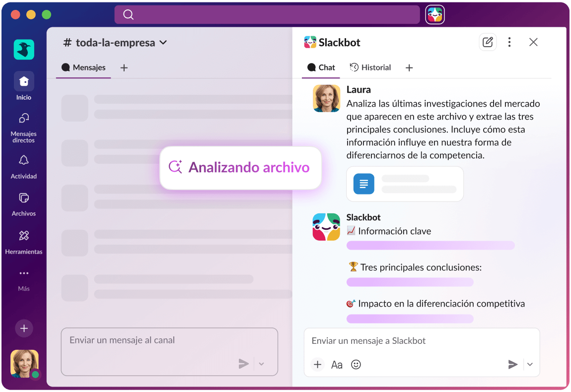571x392 pixels.
Task: Click the Analizando archivo status pill
Action: coord(240,168)
